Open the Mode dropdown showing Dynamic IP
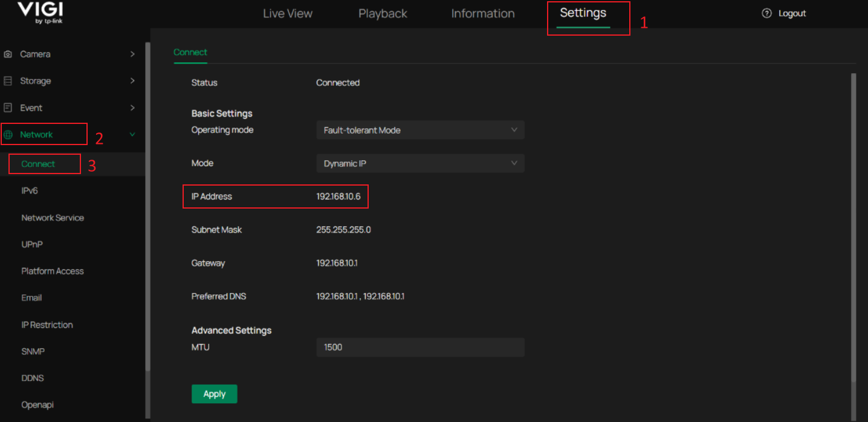Screen dimensions: 868x422 tap(420, 163)
